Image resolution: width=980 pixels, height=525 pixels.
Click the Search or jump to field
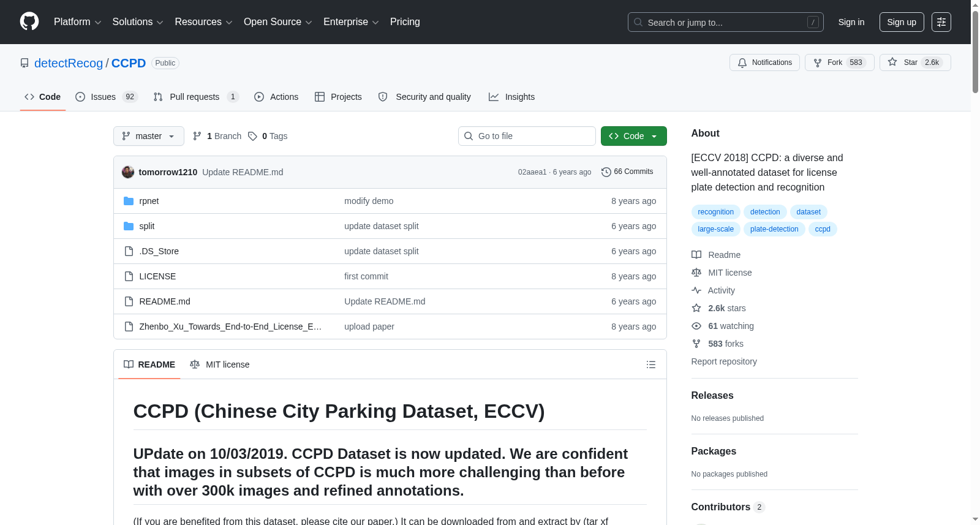726,22
